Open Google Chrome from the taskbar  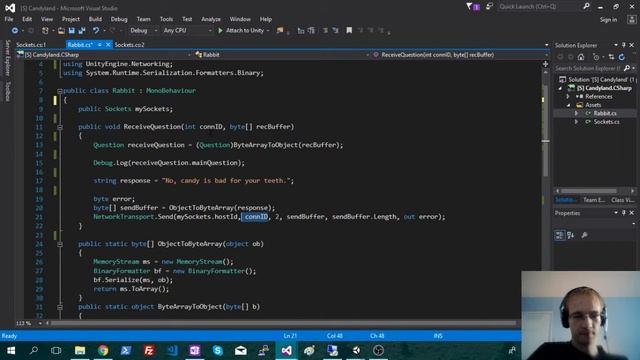pyautogui.click(x=103, y=350)
